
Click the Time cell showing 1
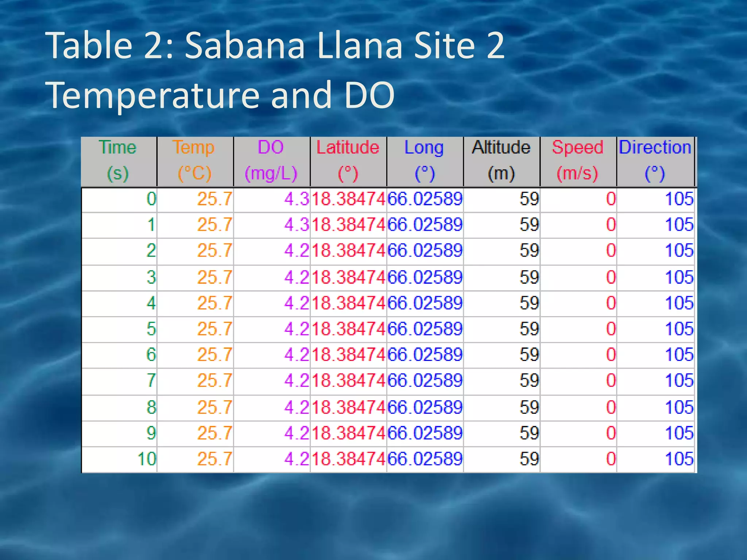(119, 225)
